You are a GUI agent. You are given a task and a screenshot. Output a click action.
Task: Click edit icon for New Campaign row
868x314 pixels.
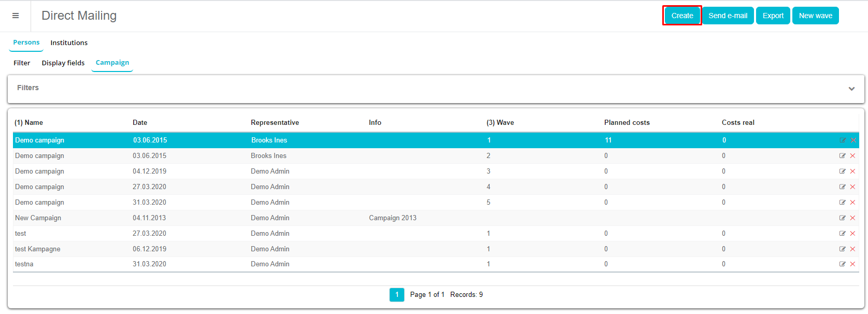842,218
